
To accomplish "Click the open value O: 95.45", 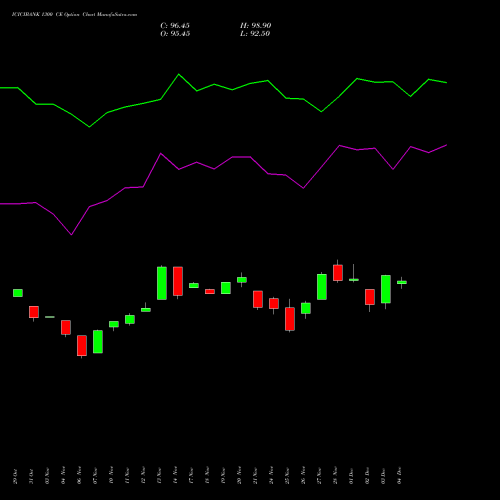I will click(x=175, y=34).
